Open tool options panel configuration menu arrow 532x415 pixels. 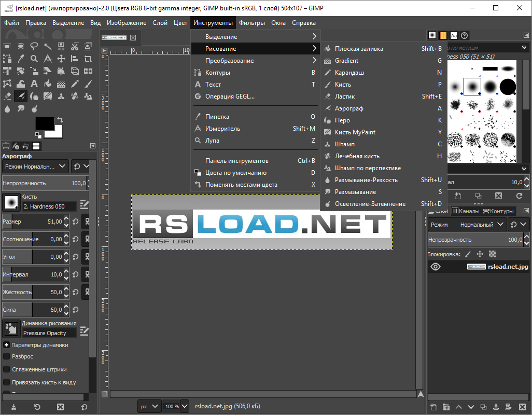tap(93, 146)
